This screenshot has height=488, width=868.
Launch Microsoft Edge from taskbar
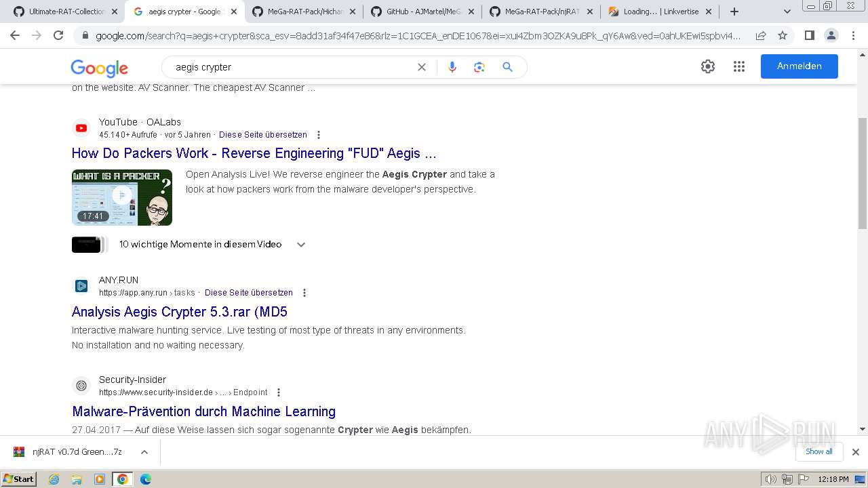coord(145,479)
